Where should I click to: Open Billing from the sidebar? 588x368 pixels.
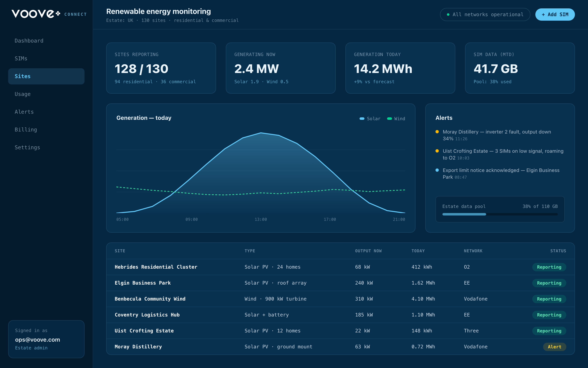[46, 129]
